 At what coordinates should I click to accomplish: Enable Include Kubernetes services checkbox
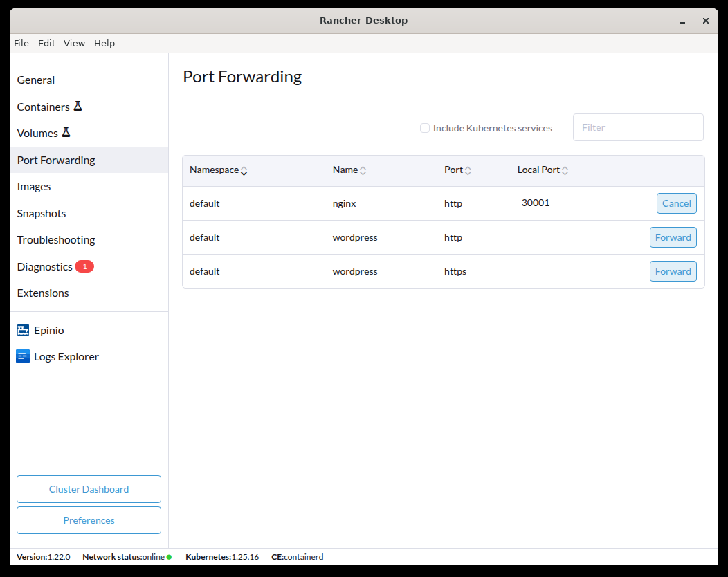tap(425, 128)
